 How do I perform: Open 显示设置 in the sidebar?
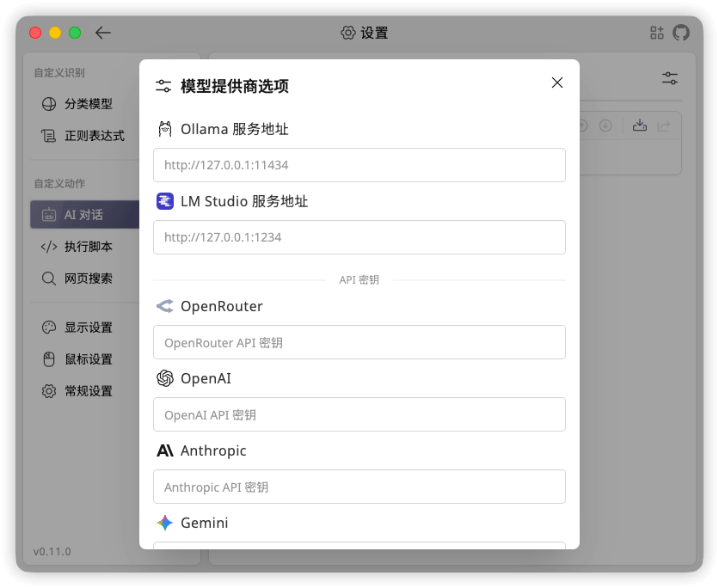point(85,328)
